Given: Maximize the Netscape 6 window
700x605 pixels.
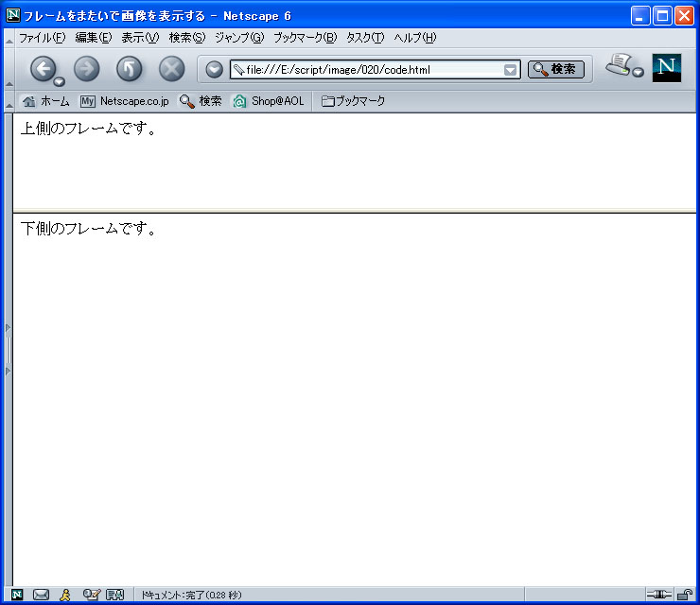Looking at the screenshot, I should 662,16.
